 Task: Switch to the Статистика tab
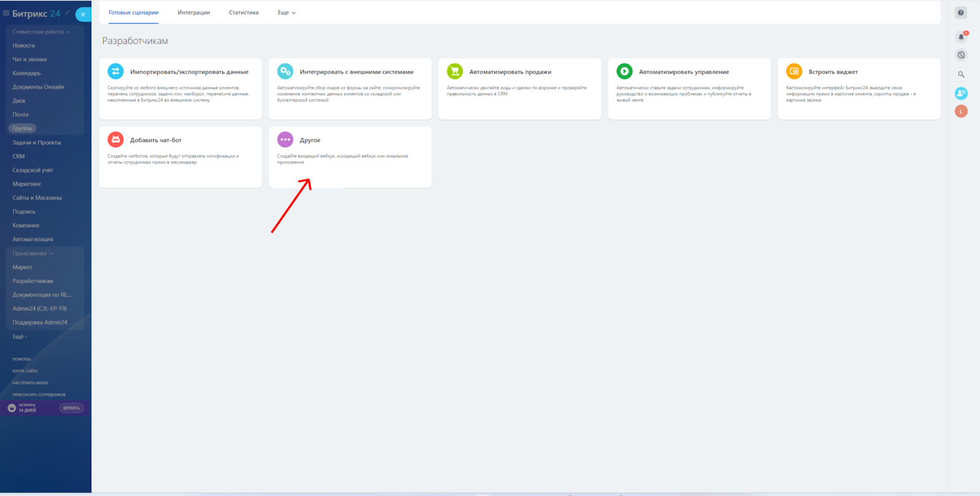(244, 13)
